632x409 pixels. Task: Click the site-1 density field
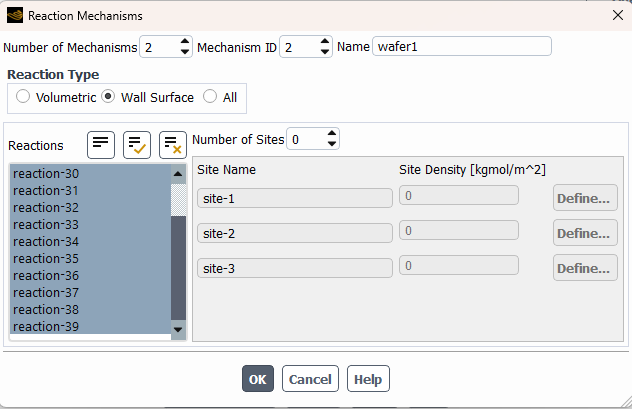[459, 195]
